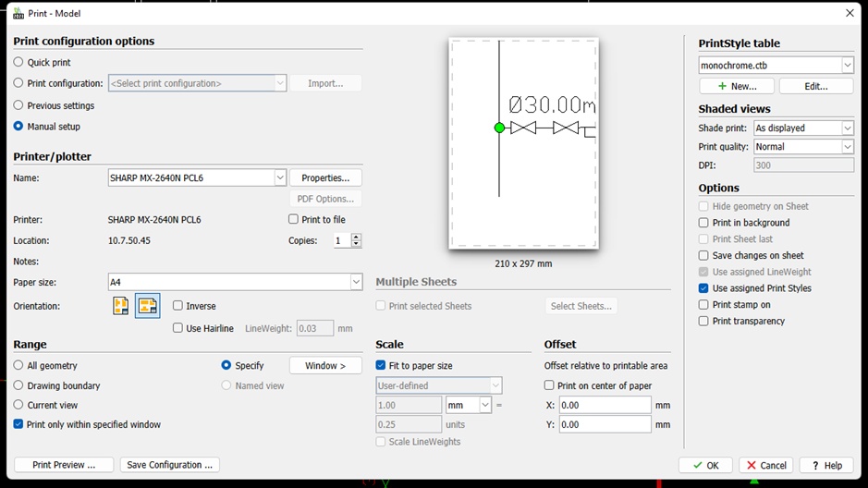Select landscape orientation icon
Image resolution: width=868 pixels, height=488 pixels.
pos(147,306)
